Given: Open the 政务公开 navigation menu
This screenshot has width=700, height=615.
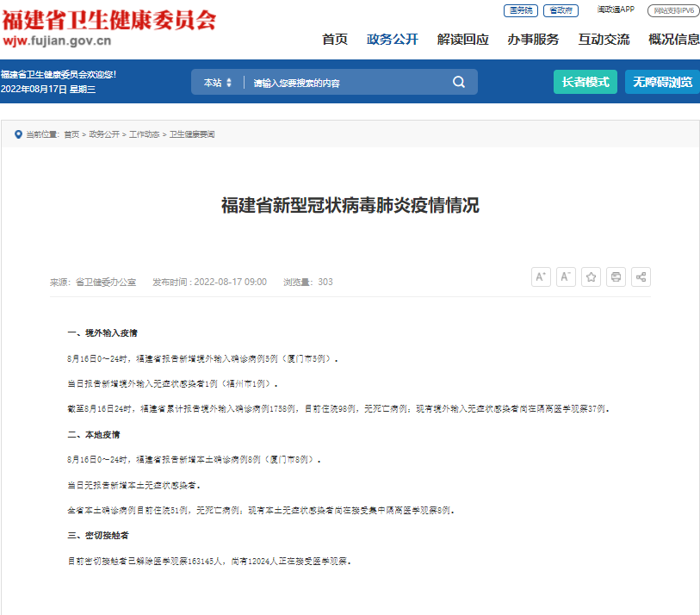Looking at the screenshot, I should click(x=393, y=40).
